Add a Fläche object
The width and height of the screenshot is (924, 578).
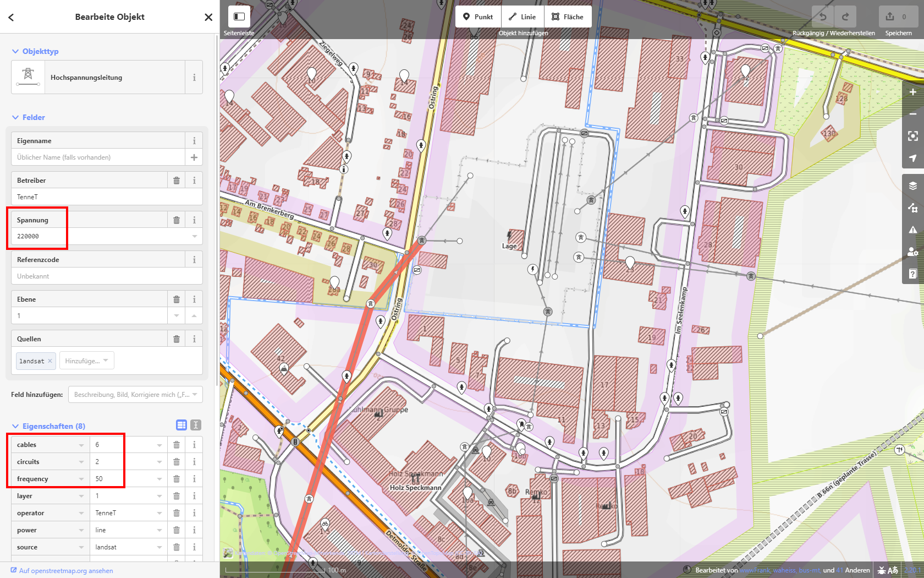[568, 17]
